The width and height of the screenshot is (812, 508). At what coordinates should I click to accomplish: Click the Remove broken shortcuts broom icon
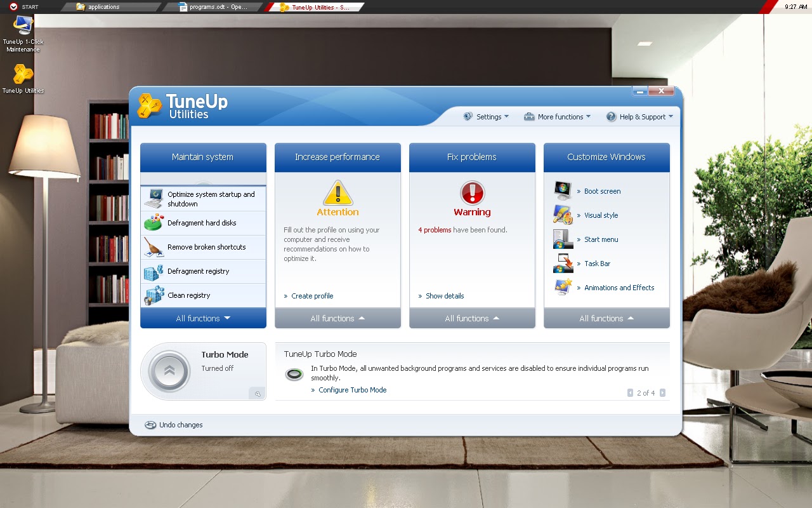point(154,247)
